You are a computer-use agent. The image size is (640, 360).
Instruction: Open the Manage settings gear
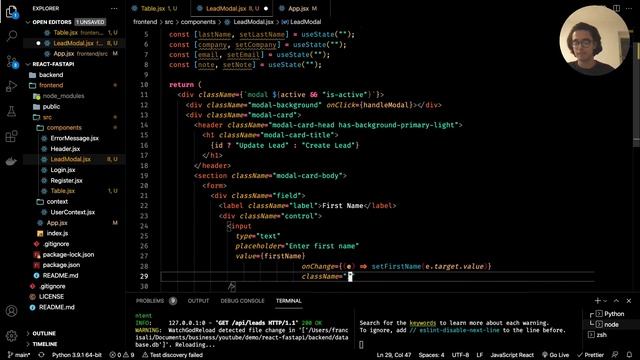(11, 336)
